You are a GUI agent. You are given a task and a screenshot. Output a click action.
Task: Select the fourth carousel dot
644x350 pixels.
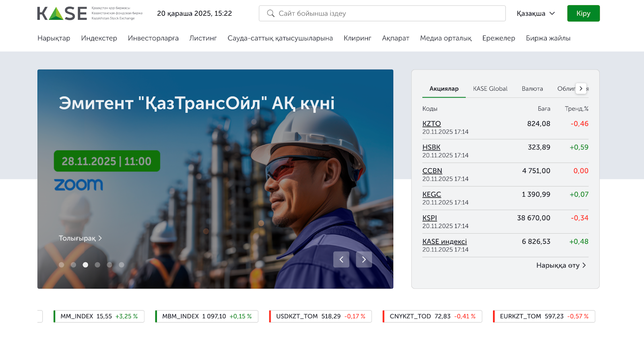[x=97, y=265]
